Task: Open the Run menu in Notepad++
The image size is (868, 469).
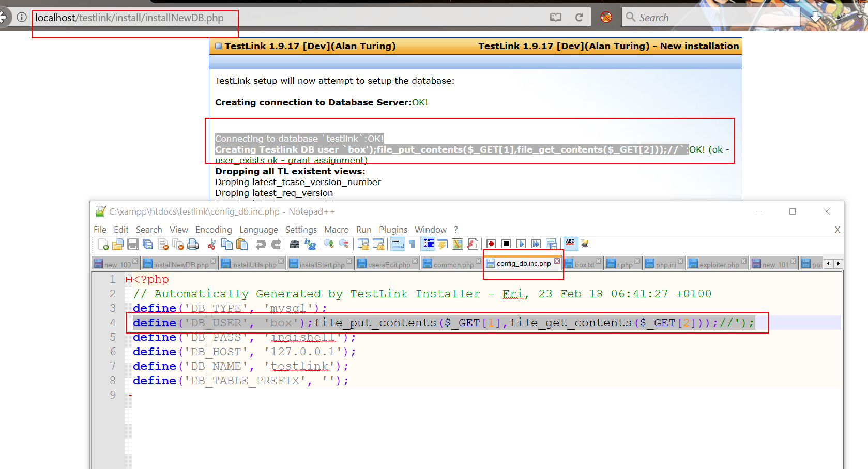Action: (364, 230)
